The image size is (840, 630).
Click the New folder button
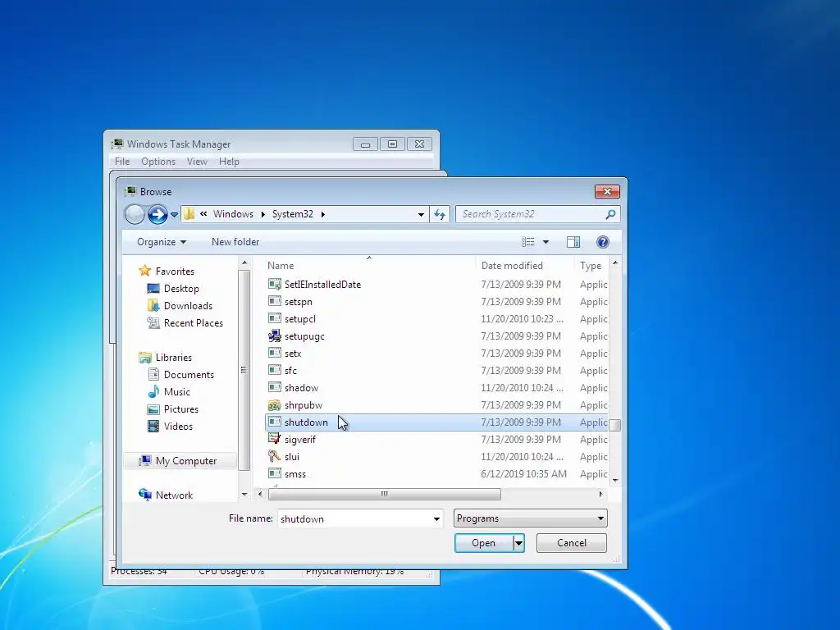tap(235, 242)
